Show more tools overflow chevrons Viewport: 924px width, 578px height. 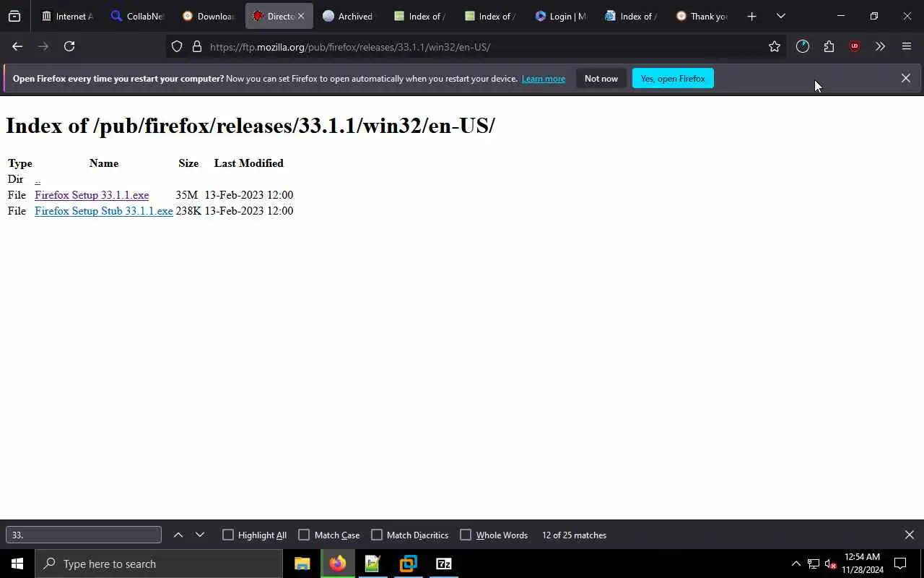(x=880, y=46)
